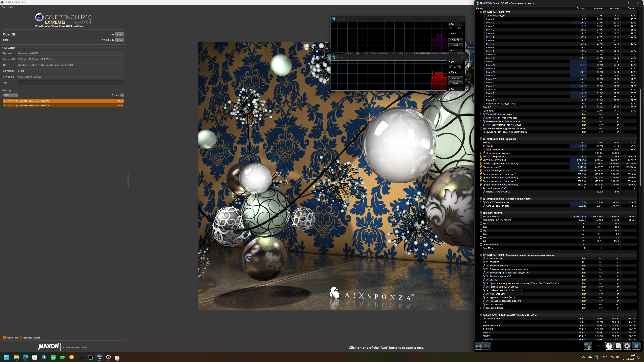Collapse the Температуры ядер tree node

(x=480, y=16)
